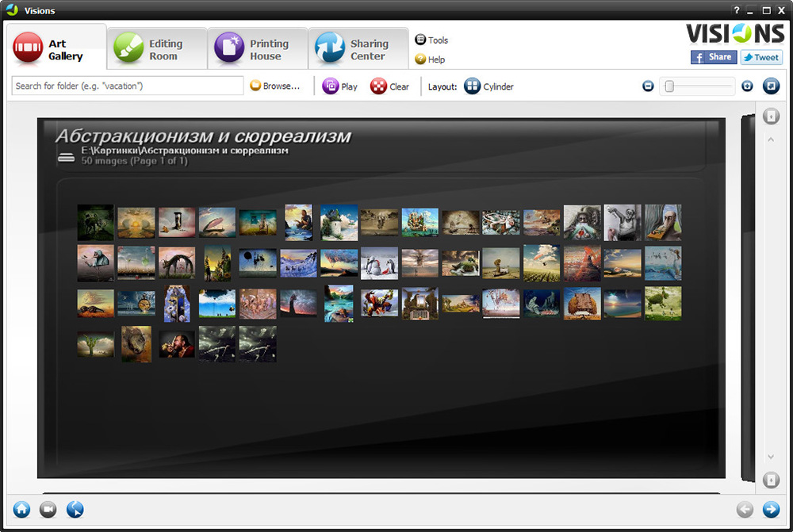Select the bearded man shouting thumbnail
This screenshot has height=532, width=793.
177,344
